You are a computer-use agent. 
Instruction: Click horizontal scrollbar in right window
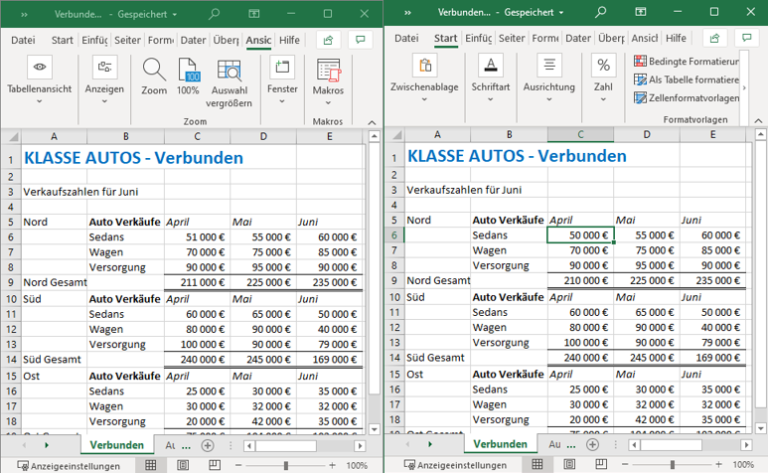pos(671,445)
